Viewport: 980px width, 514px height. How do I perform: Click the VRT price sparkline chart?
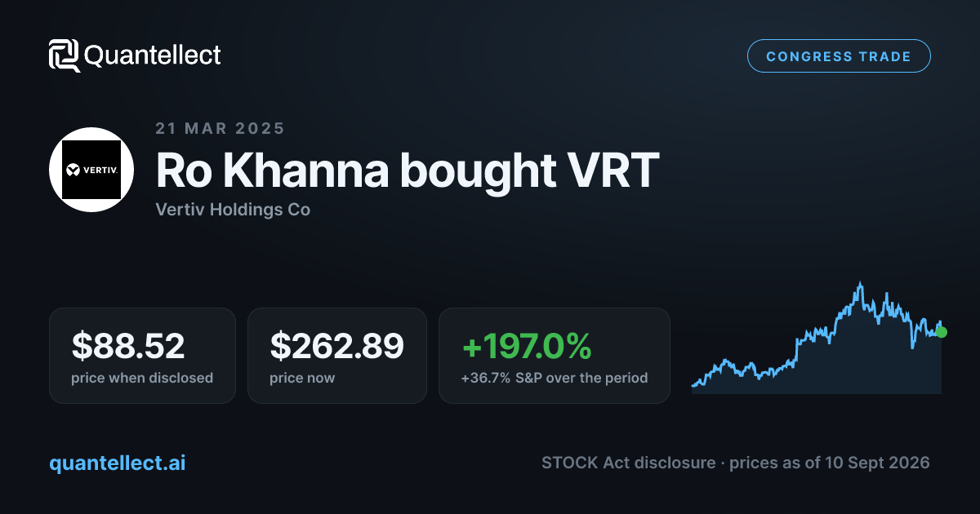817,338
